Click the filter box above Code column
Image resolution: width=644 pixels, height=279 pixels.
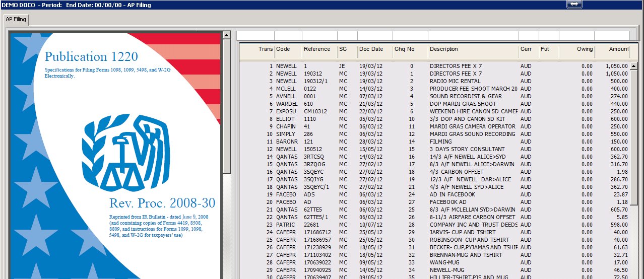click(288, 36)
